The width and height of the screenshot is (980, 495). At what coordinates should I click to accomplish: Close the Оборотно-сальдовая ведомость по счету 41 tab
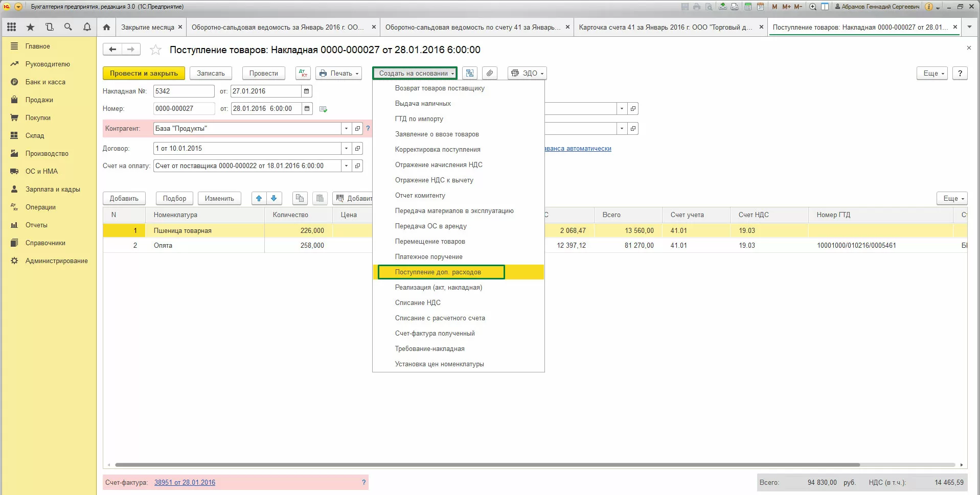coord(567,27)
